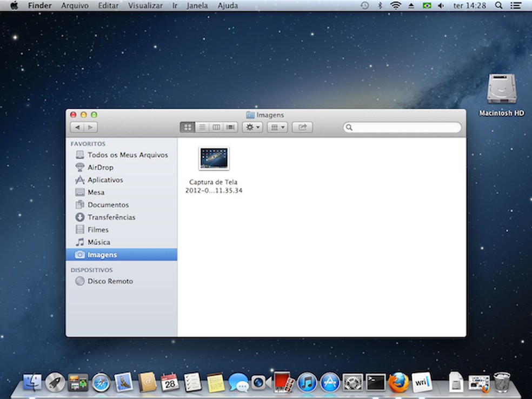The width and height of the screenshot is (532, 399).
Task: Switch Finder to column view
Action: coord(216,127)
